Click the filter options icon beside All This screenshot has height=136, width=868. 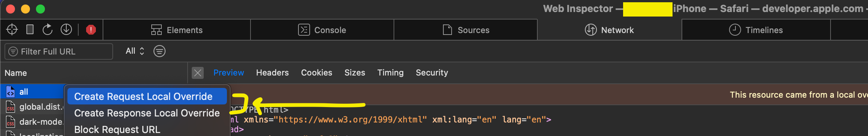(x=160, y=51)
